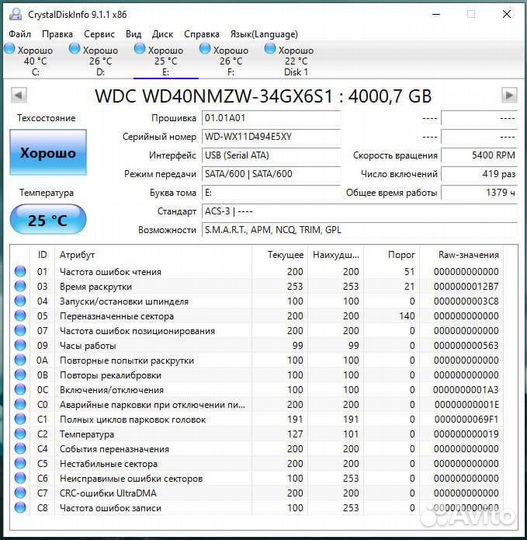Open the Правка menu
The height and width of the screenshot is (540, 527).
[57, 34]
